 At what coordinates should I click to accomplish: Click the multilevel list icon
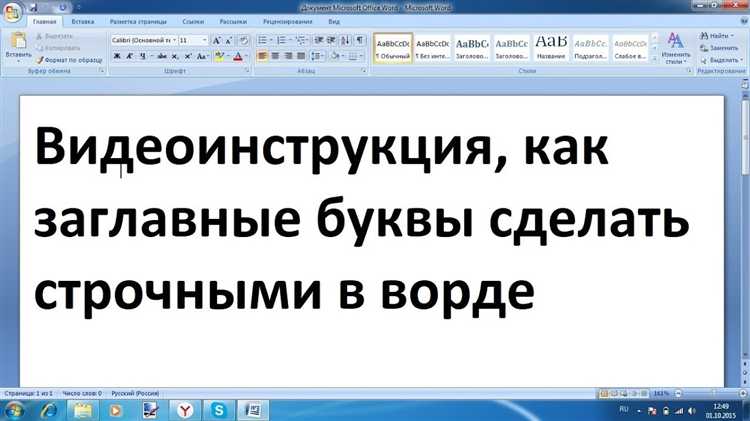(x=301, y=40)
